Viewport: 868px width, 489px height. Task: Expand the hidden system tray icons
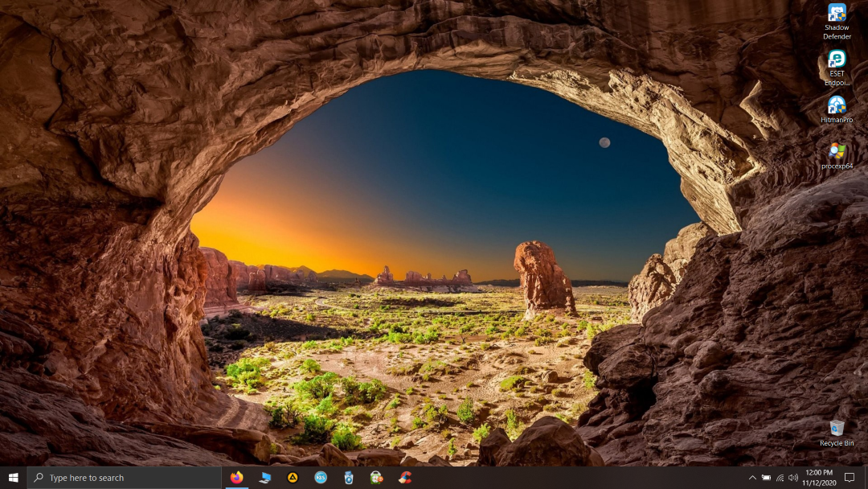coord(752,478)
